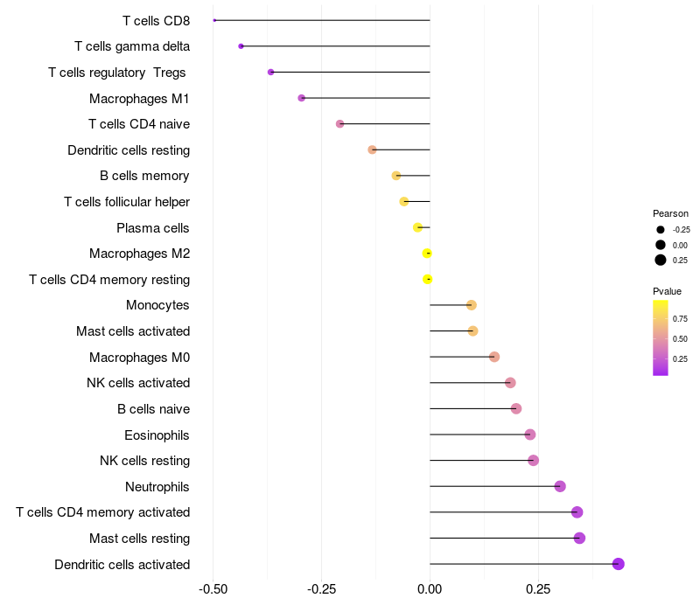The height and width of the screenshot is (612, 700).
Task: Select the Mast cells resting data point
Action: [579, 538]
